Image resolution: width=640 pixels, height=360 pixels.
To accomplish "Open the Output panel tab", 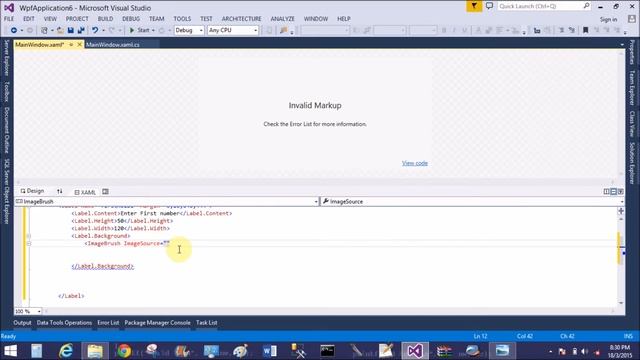I will point(22,322).
